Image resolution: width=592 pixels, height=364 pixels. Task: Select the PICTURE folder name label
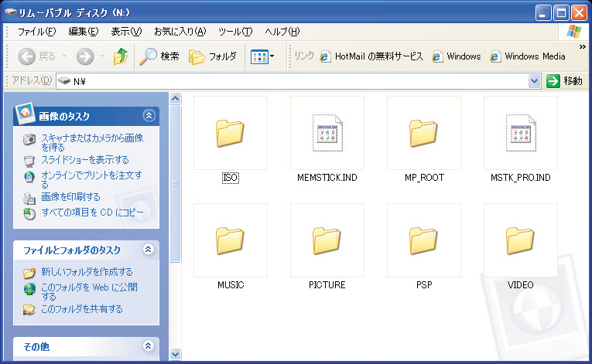coord(327,285)
